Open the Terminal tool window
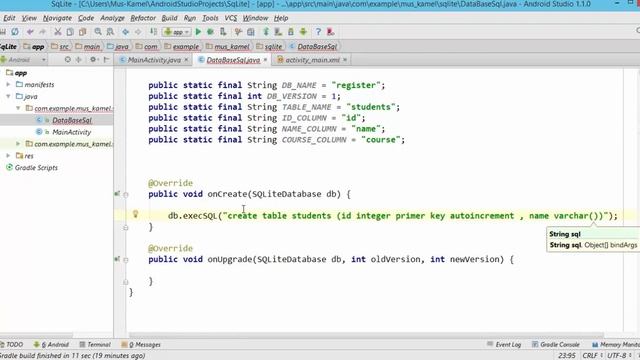 coord(95,344)
